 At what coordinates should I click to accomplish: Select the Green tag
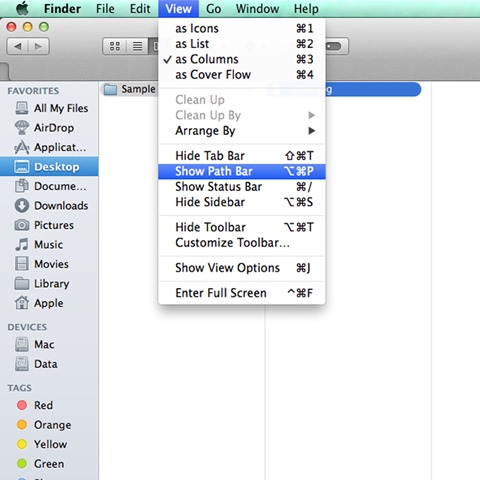tap(49, 464)
